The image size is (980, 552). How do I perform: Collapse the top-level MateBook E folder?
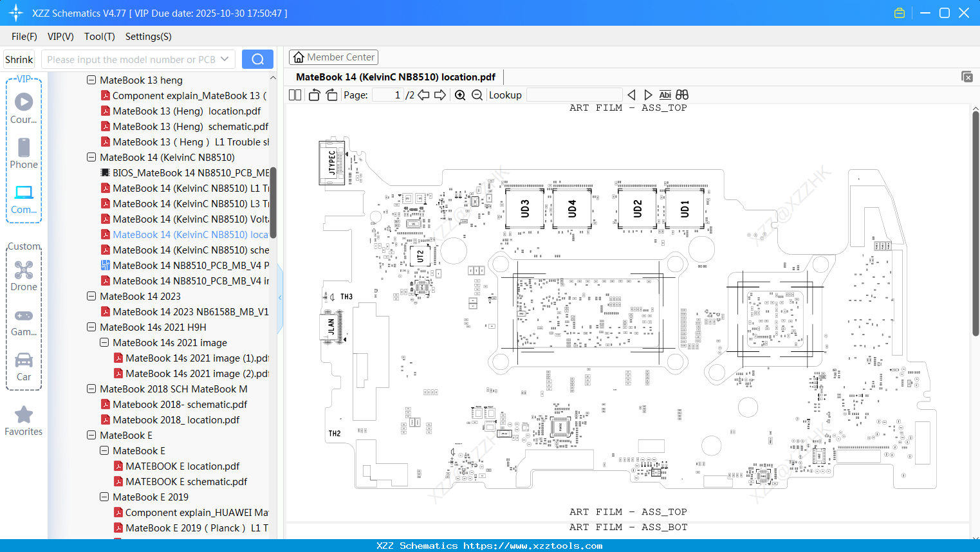(x=91, y=435)
